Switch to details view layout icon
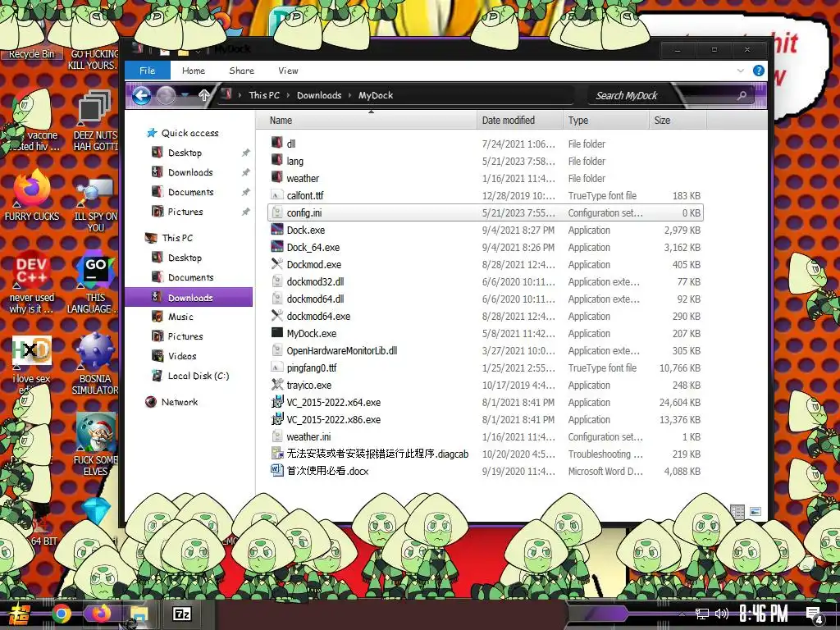 click(737, 512)
